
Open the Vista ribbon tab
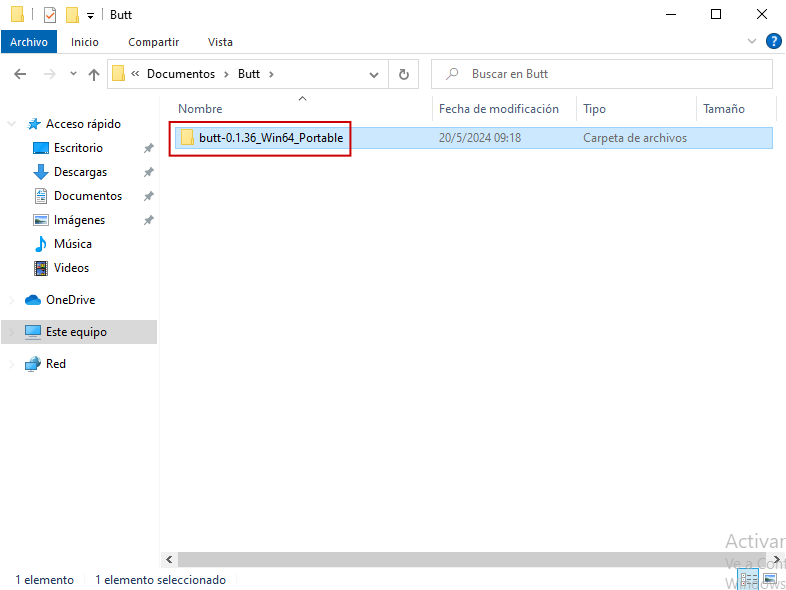coord(220,42)
